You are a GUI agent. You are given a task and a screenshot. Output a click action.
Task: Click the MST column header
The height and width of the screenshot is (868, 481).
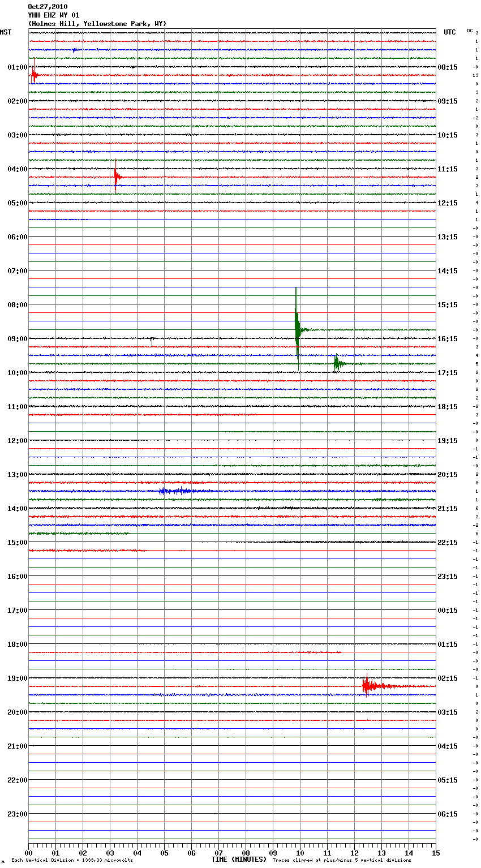coord(6,32)
